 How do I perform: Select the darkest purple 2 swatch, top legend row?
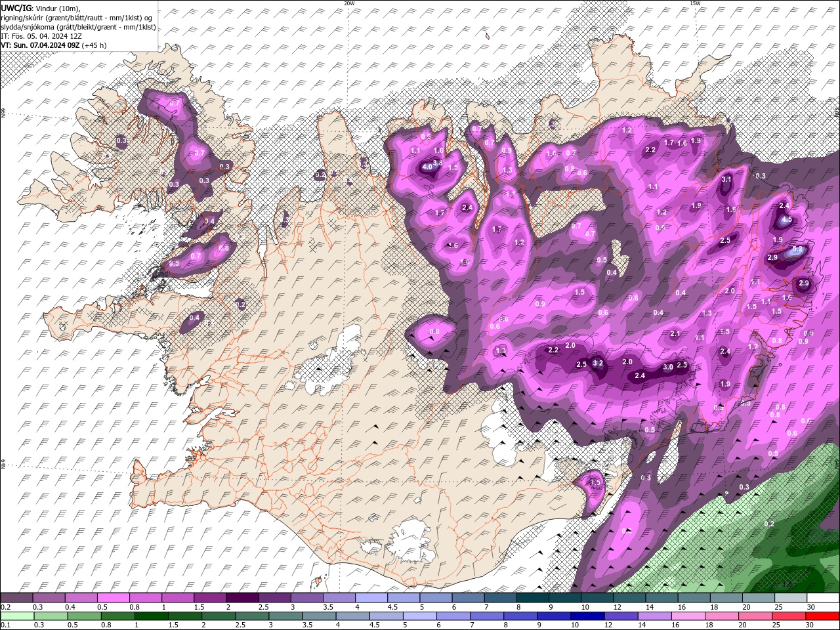(242, 598)
